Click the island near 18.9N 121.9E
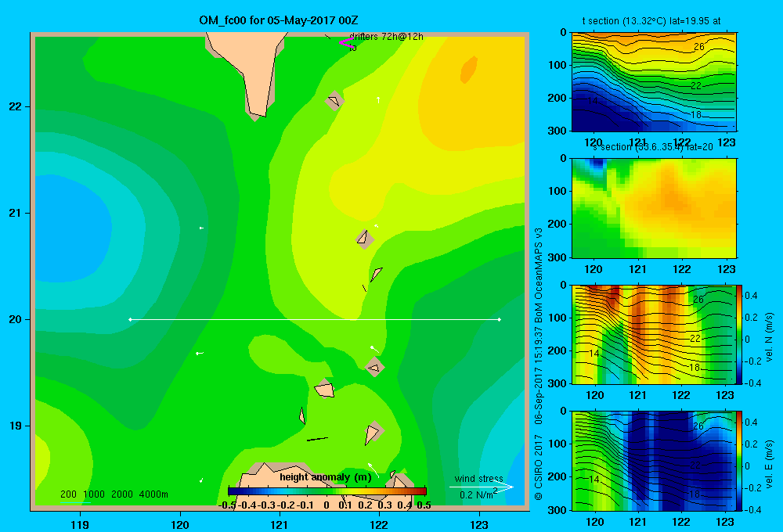Screen dimensions: 783x532 click(x=373, y=433)
